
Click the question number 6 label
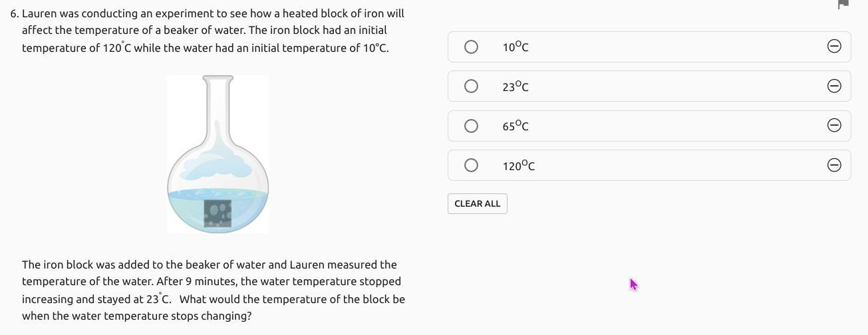14,13
